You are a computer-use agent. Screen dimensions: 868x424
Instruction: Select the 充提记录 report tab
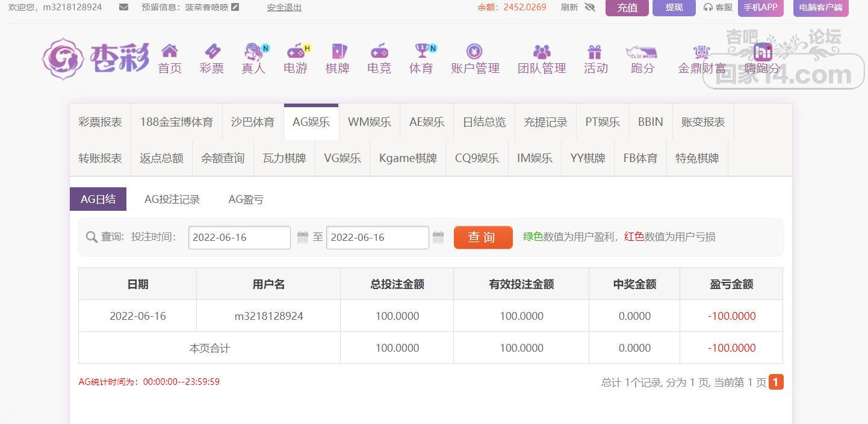click(x=545, y=122)
